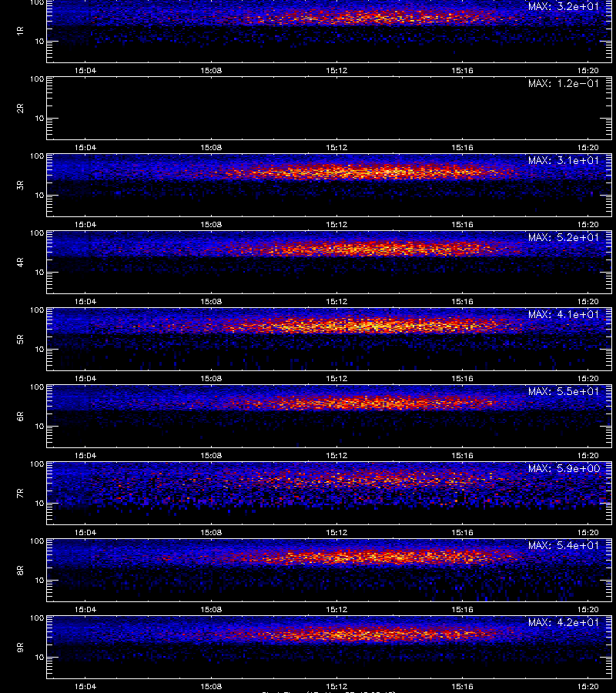Click the 15:20 tick label below panel 5R

coord(588,378)
